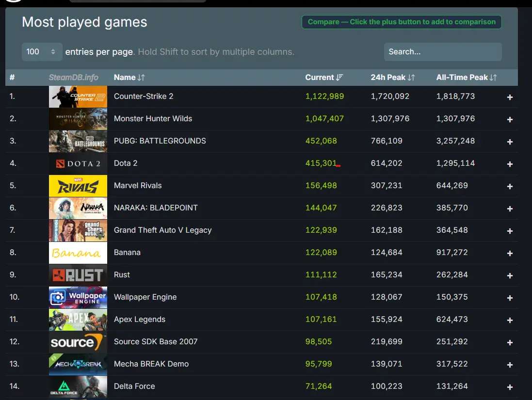Open Dota 2 logo thumbnail

[x=78, y=163]
